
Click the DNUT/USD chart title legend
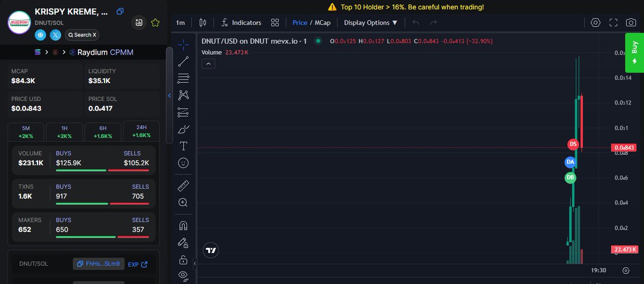pyautogui.click(x=254, y=41)
